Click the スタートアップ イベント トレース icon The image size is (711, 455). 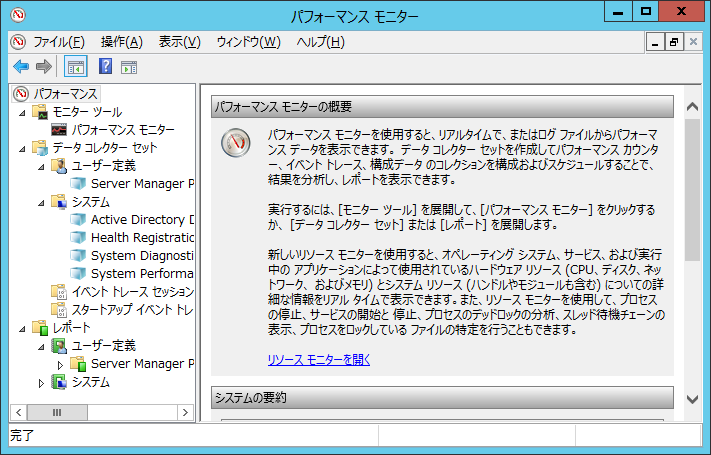tap(59, 309)
